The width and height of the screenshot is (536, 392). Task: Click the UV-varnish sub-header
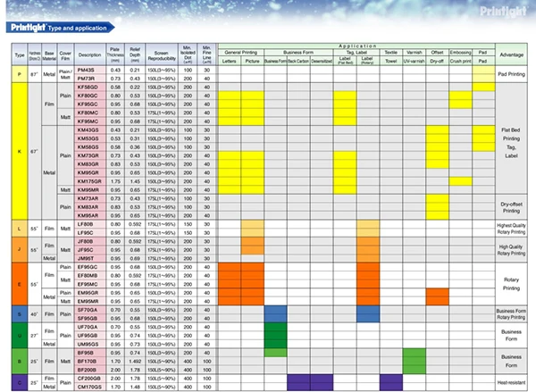tap(414, 62)
